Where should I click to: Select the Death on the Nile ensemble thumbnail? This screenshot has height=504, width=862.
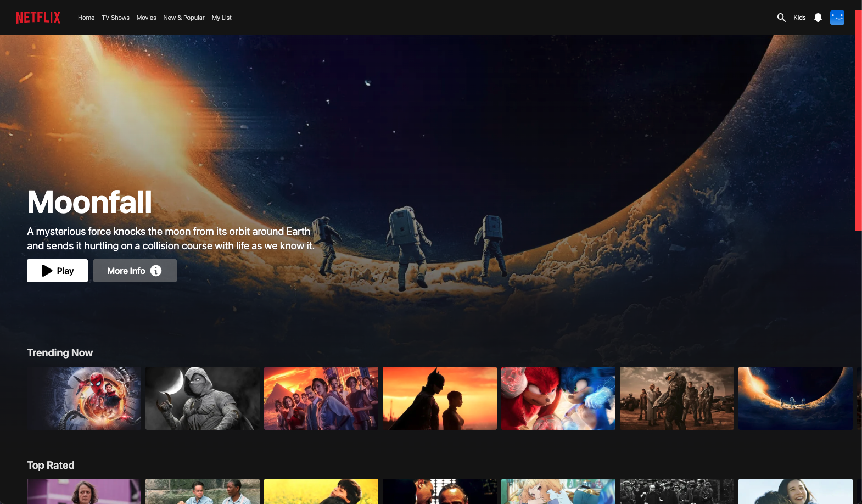321,398
